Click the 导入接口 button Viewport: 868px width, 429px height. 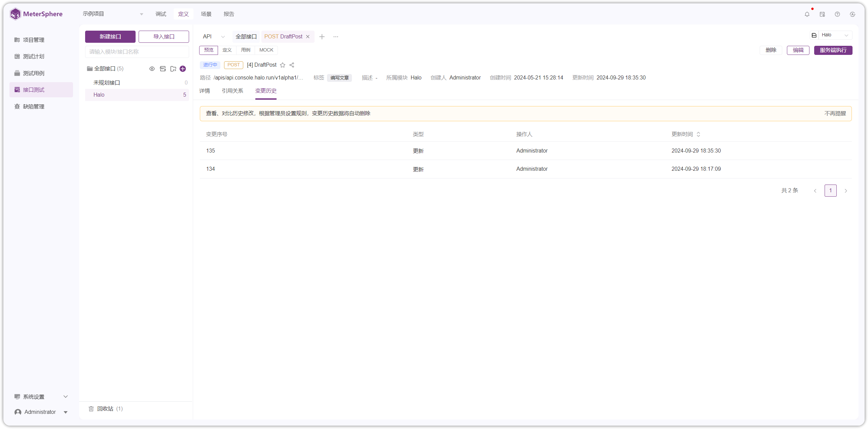point(164,37)
